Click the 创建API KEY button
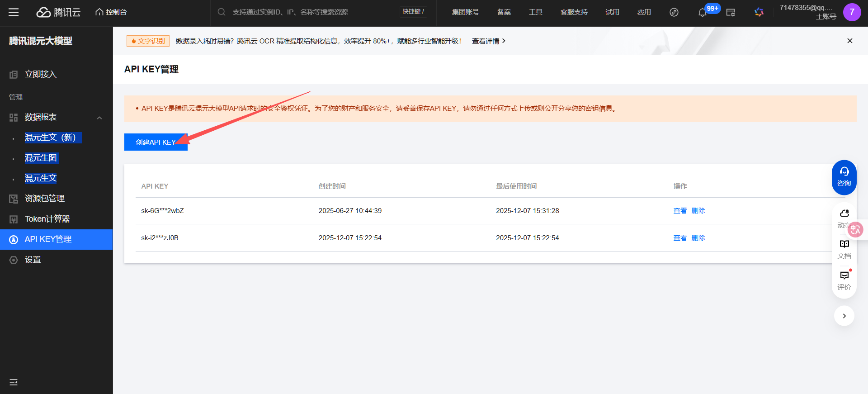Image resolution: width=868 pixels, height=394 pixels. (156, 142)
